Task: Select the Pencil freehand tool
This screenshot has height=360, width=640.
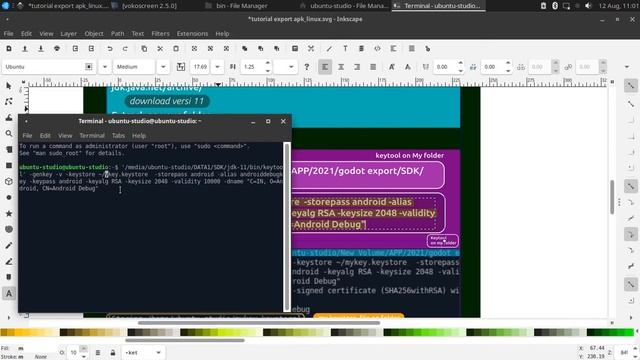Action: pos(9,245)
